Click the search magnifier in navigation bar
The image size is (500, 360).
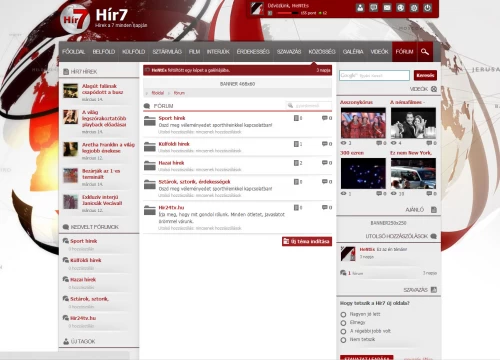(425, 52)
